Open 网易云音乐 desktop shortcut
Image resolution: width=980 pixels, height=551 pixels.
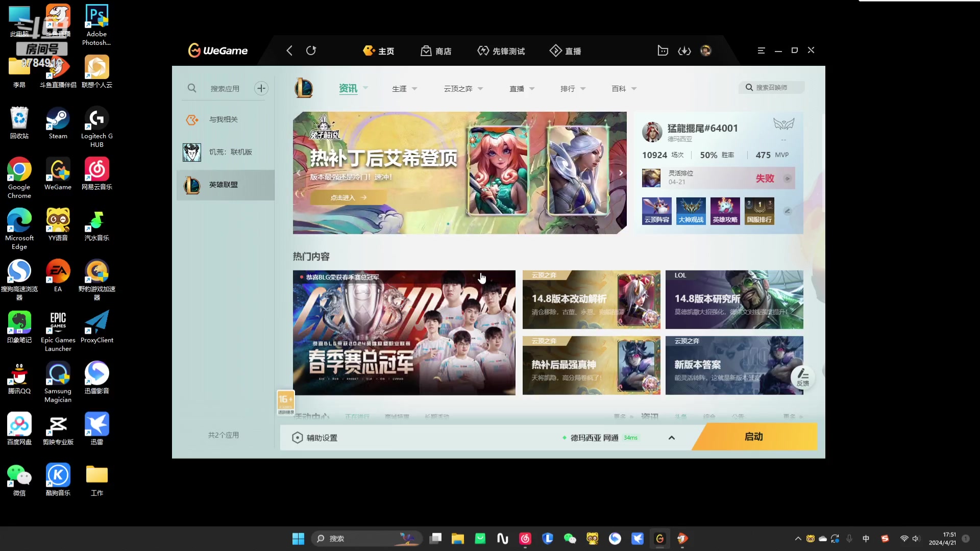(x=97, y=174)
